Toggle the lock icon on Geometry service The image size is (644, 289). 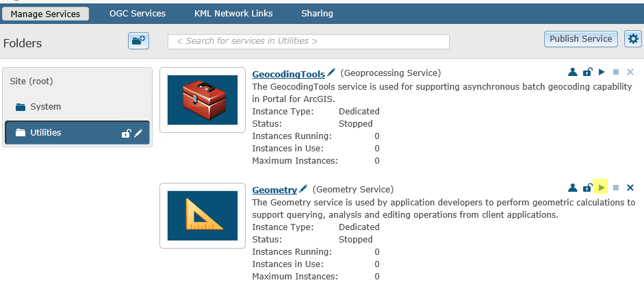pos(587,188)
